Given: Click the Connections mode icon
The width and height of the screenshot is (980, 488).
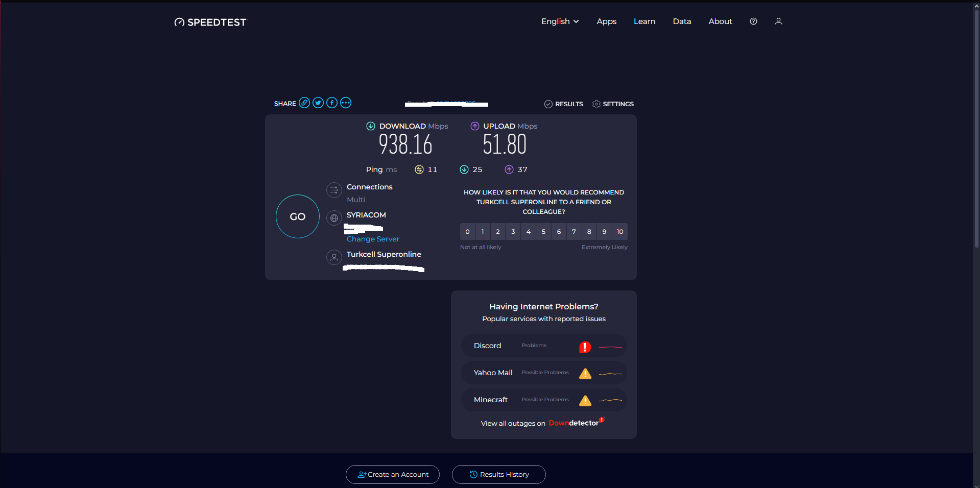Looking at the screenshot, I should (334, 190).
